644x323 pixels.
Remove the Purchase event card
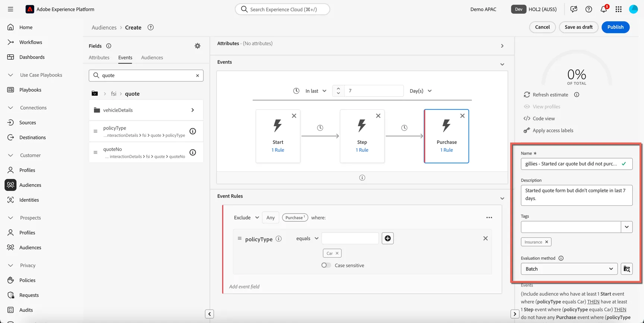click(x=463, y=116)
